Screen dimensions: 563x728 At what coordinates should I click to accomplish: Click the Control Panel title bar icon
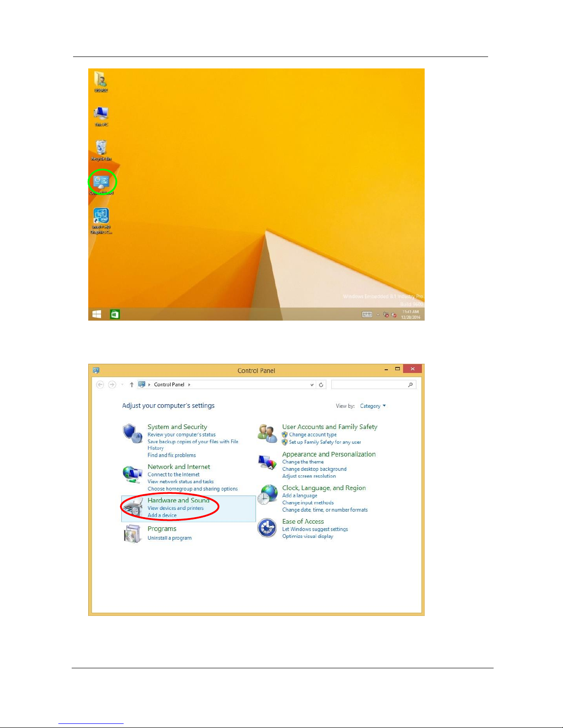click(96, 370)
